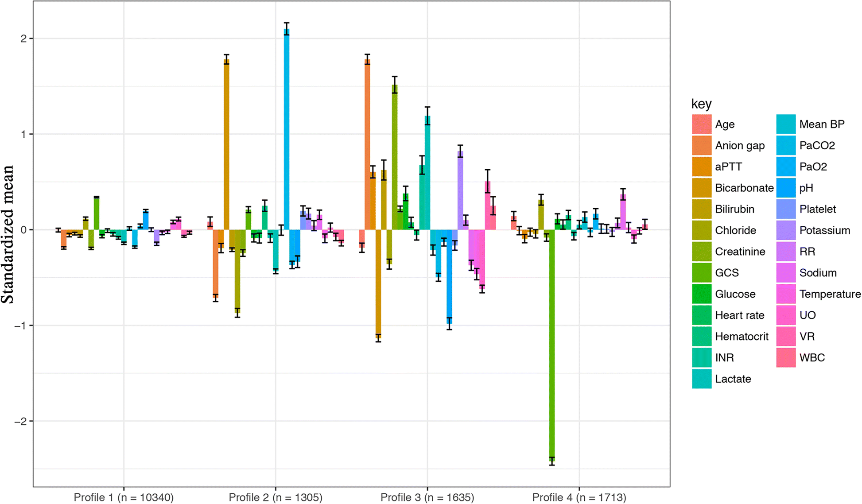Click the UO legend swatch

786,315
